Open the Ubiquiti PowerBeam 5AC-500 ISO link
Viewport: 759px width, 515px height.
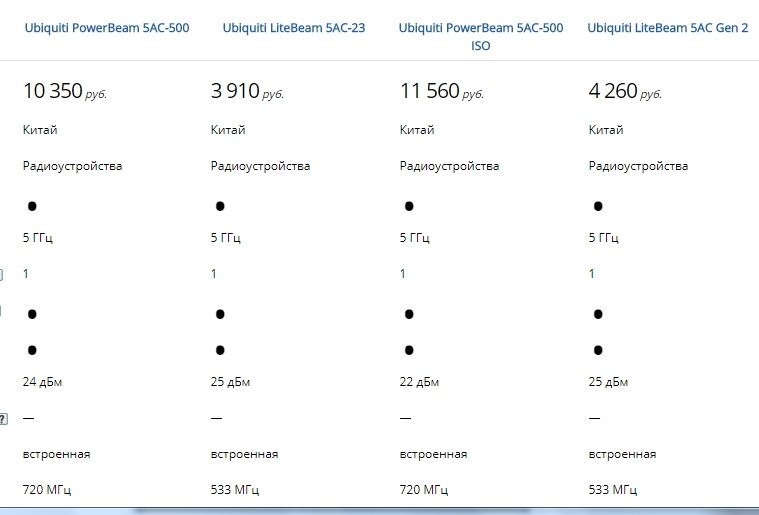click(x=481, y=37)
